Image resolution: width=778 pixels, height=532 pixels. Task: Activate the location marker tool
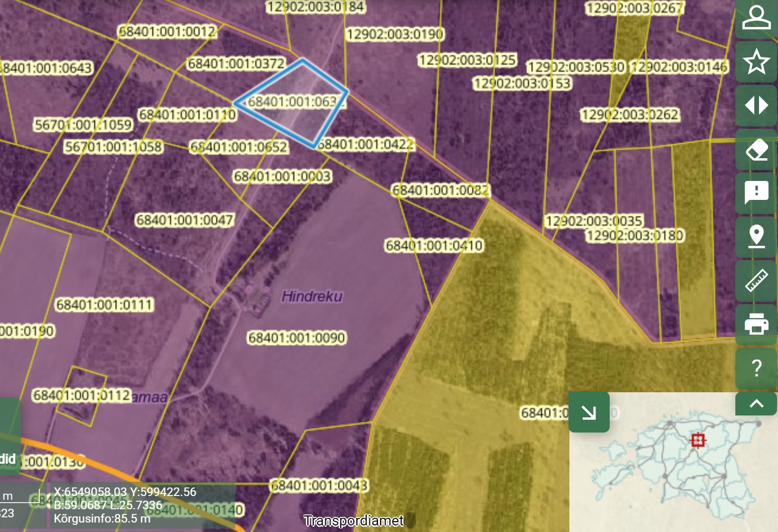click(x=756, y=237)
